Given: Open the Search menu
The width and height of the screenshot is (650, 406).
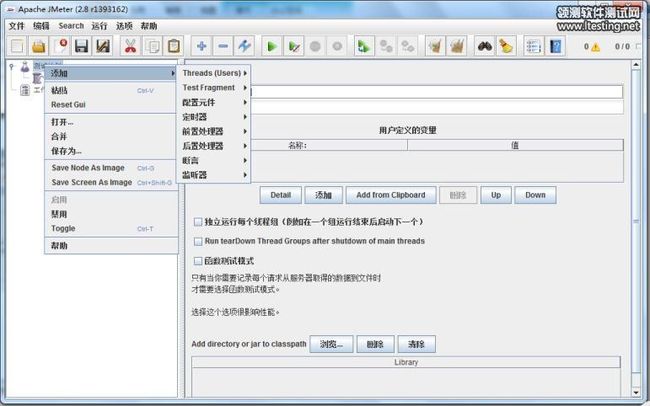Looking at the screenshot, I should pyautogui.click(x=71, y=26).
